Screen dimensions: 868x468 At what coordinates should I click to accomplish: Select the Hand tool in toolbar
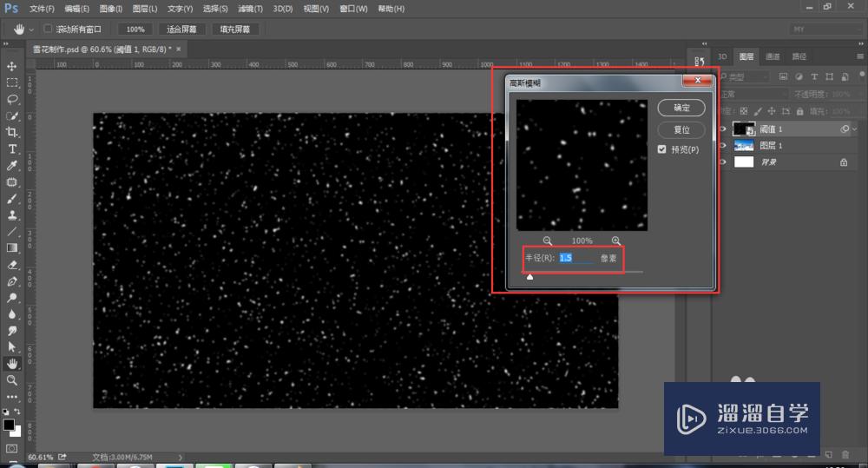click(11, 364)
